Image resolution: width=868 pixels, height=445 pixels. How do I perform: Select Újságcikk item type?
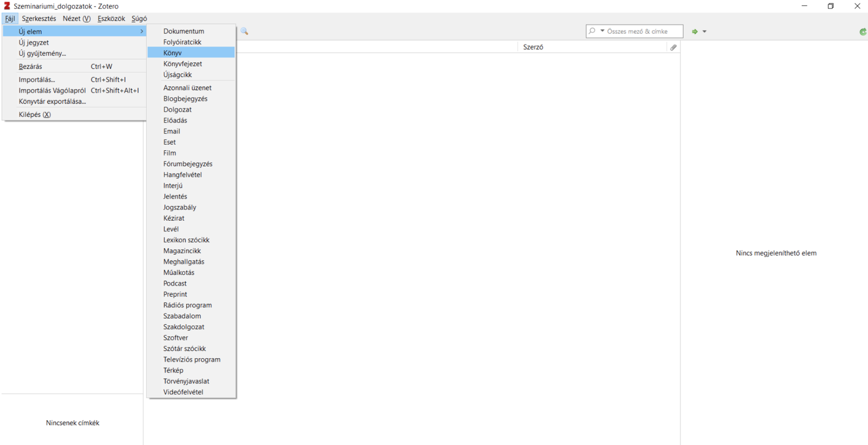coord(191,74)
